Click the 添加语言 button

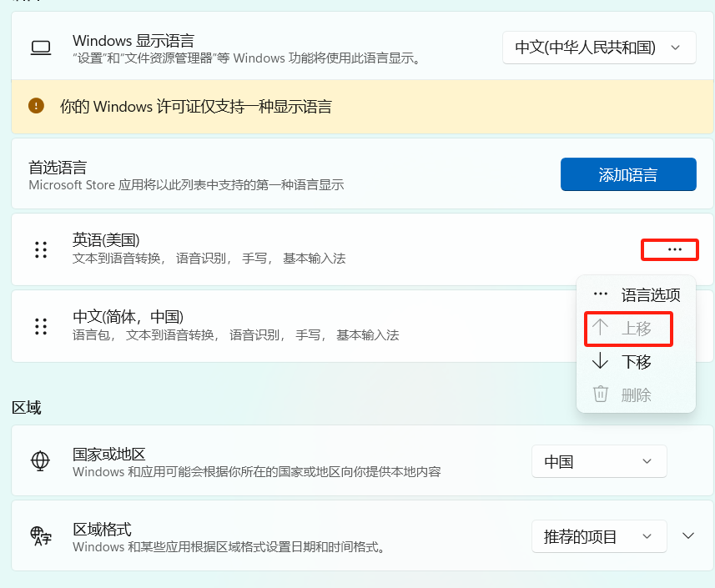click(628, 174)
